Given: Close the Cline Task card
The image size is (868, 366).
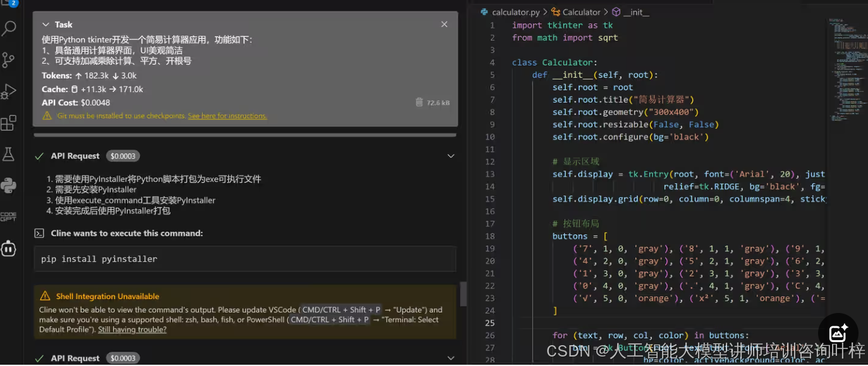Looking at the screenshot, I should 444,24.
